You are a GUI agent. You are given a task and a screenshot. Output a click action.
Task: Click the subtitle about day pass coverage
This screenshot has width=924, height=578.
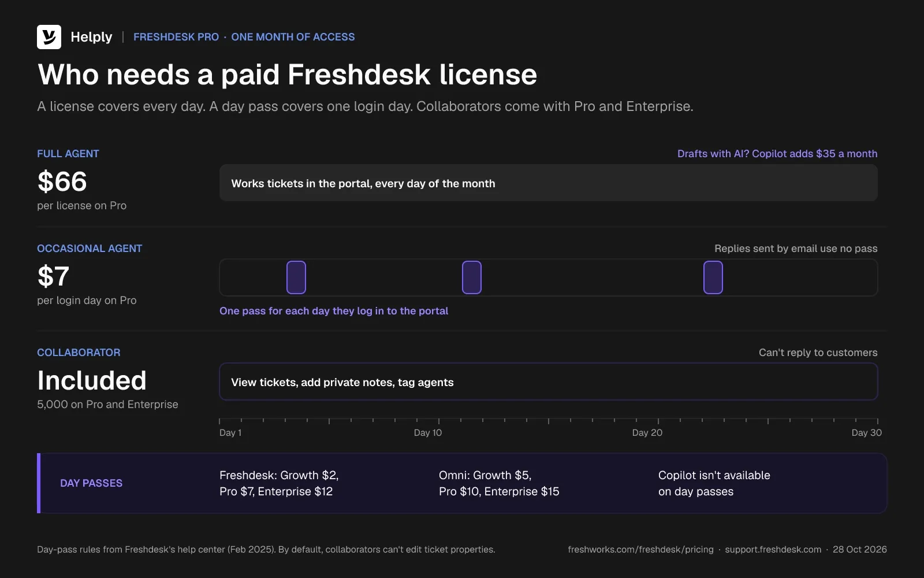[x=365, y=106]
